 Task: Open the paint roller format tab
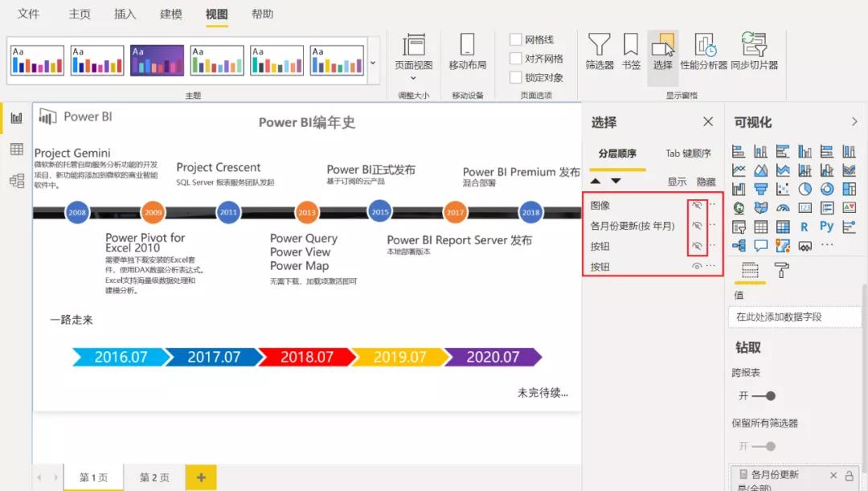pyautogui.click(x=781, y=271)
